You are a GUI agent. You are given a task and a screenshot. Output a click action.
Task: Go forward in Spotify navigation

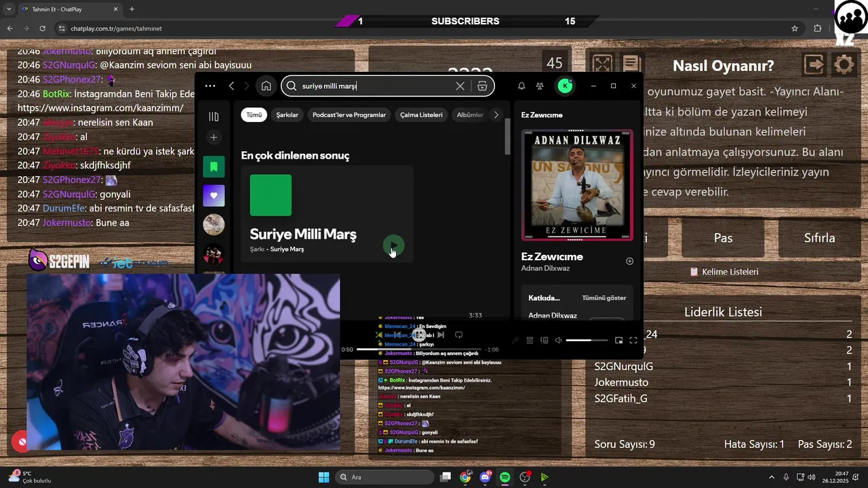[247, 86]
